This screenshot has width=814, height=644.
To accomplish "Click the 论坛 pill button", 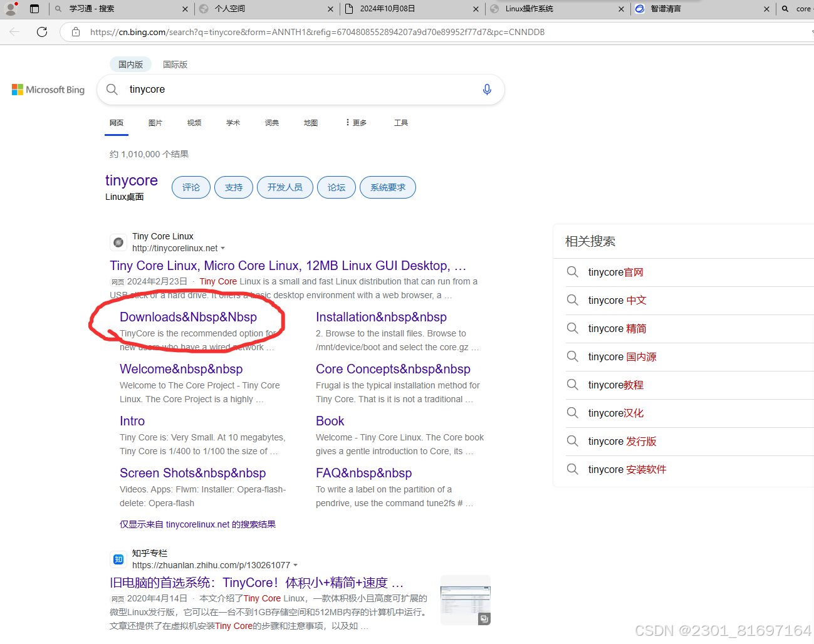I will (x=337, y=187).
